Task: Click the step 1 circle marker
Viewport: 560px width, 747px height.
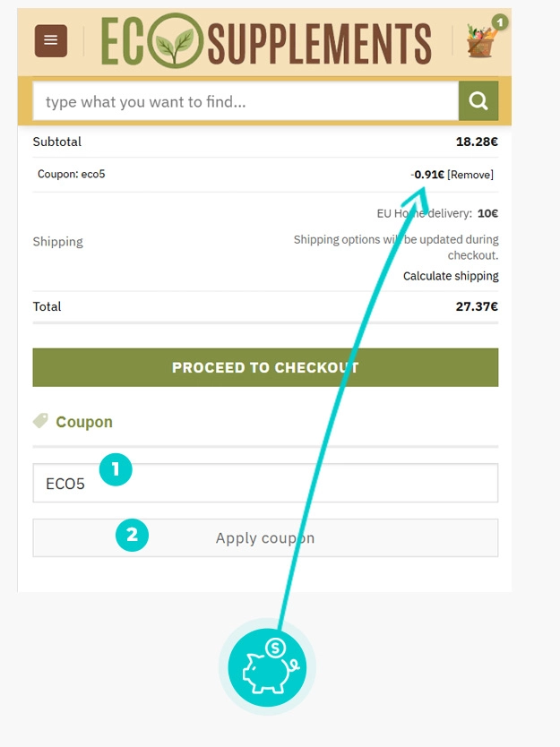Action: (x=116, y=469)
